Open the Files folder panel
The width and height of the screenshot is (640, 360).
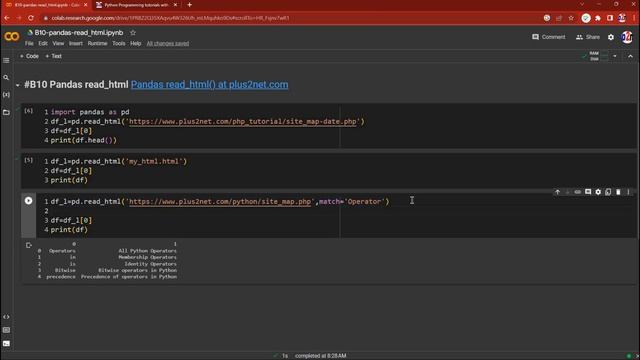[x=6, y=112]
